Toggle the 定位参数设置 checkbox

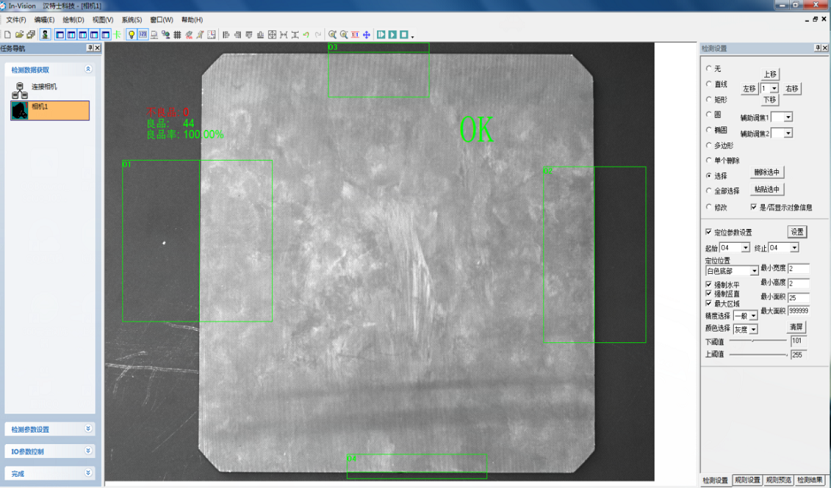point(709,232)
